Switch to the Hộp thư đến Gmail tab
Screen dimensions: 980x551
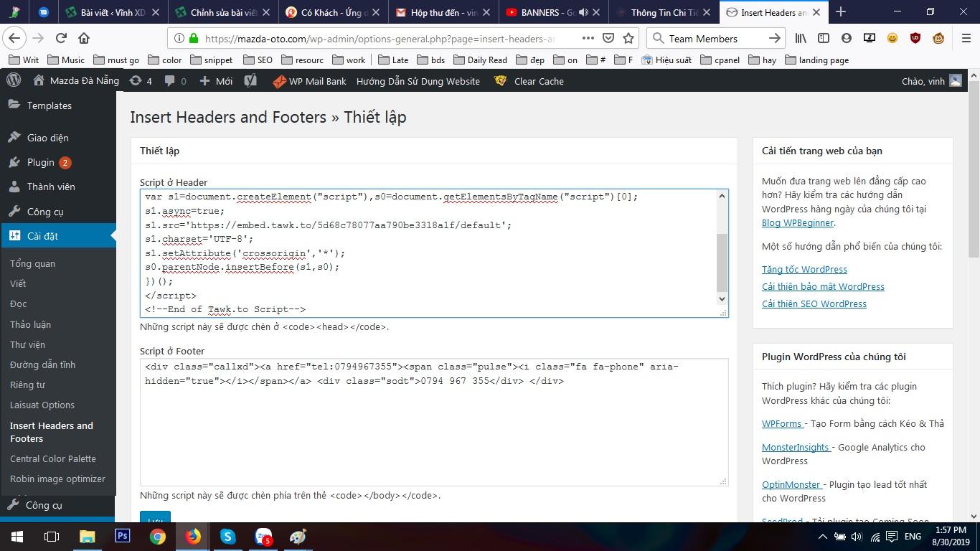click(443, 12)
